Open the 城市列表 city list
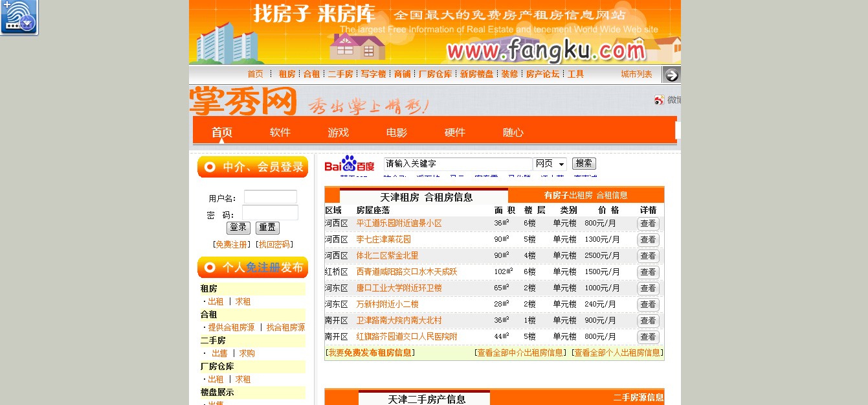This screenshot has width=868, height=405. tap(637, 74)
